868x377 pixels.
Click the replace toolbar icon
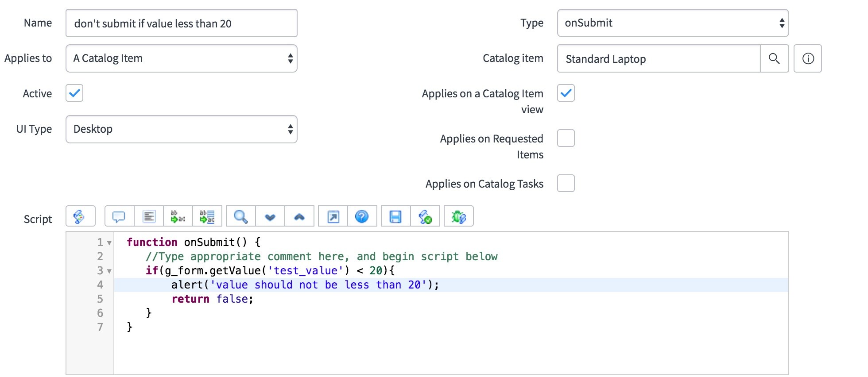tap(178, 216)
